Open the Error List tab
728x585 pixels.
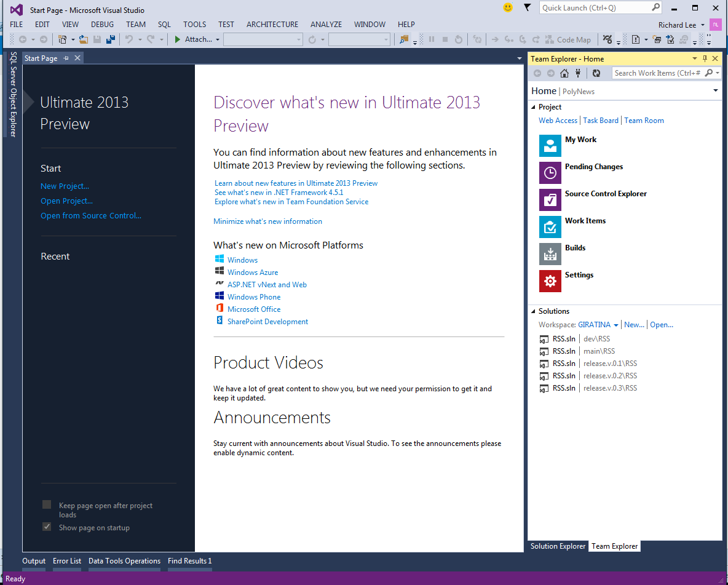[x=67, y=561]
